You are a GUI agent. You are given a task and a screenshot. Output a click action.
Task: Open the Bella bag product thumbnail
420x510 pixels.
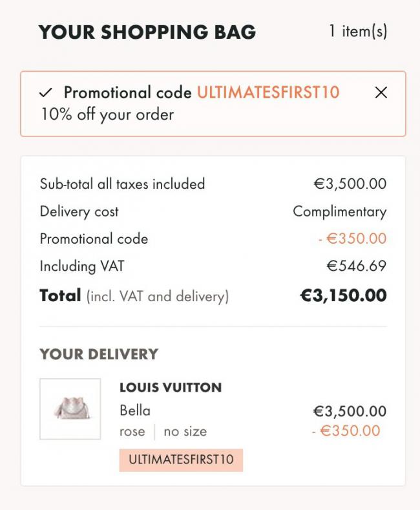(70, 409)
